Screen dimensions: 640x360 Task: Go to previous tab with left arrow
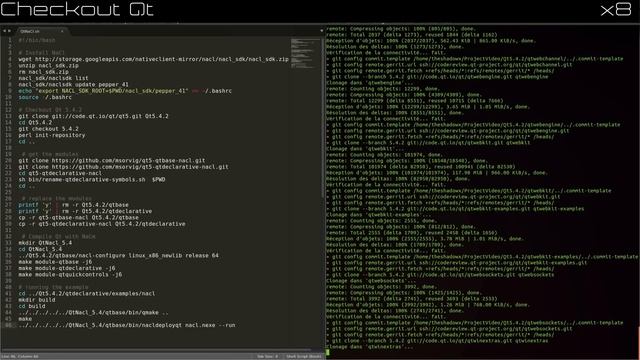tap(4, 31)
